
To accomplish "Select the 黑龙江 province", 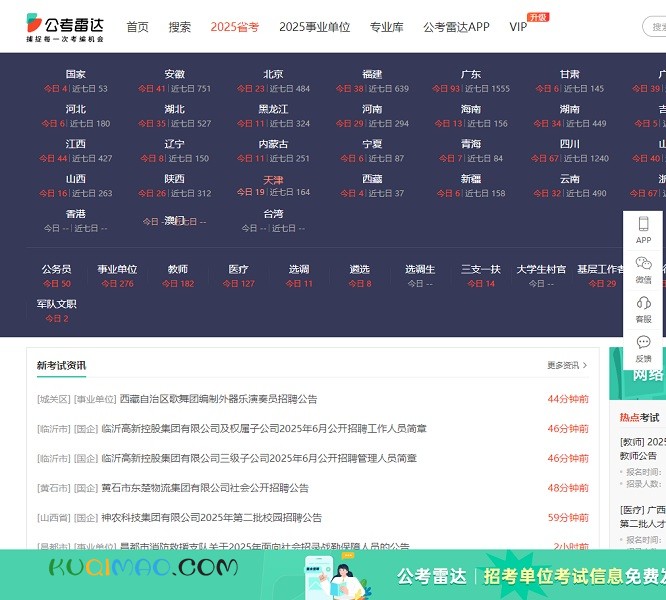I will pos(273,109).
